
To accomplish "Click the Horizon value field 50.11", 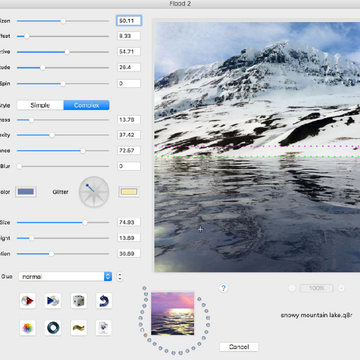I will (129, 21).
